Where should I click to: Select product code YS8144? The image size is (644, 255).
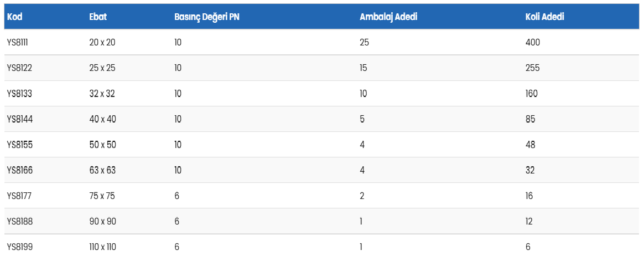tap(19, 119)
